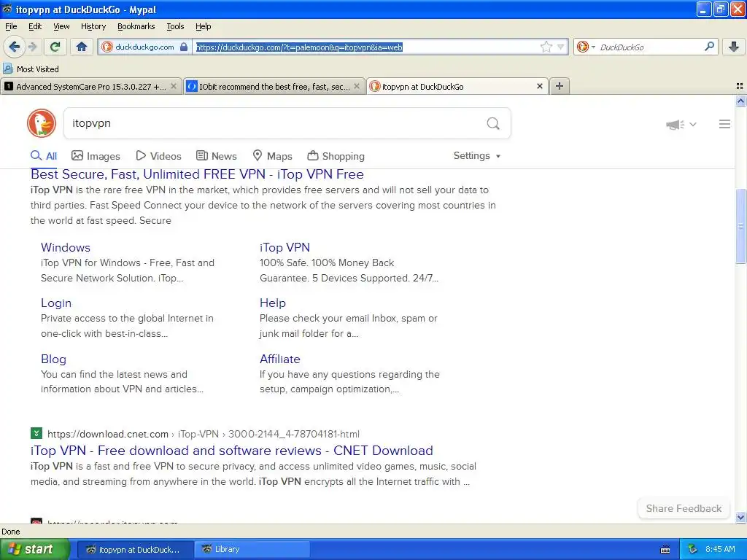747x560 pixels.
Task: Click the tray icon next to the clock
Action: [x=693, y=549]
